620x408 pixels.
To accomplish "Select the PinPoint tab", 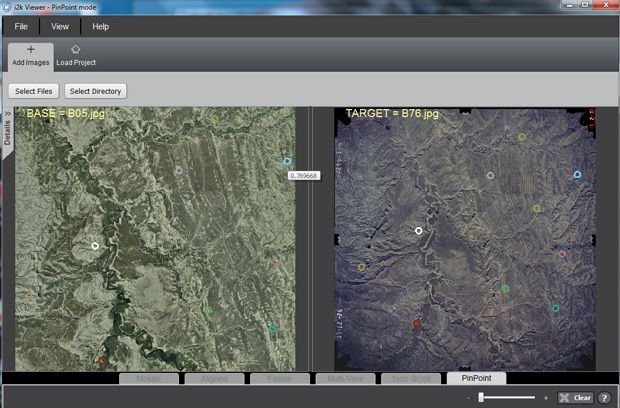I will (476, 378).
